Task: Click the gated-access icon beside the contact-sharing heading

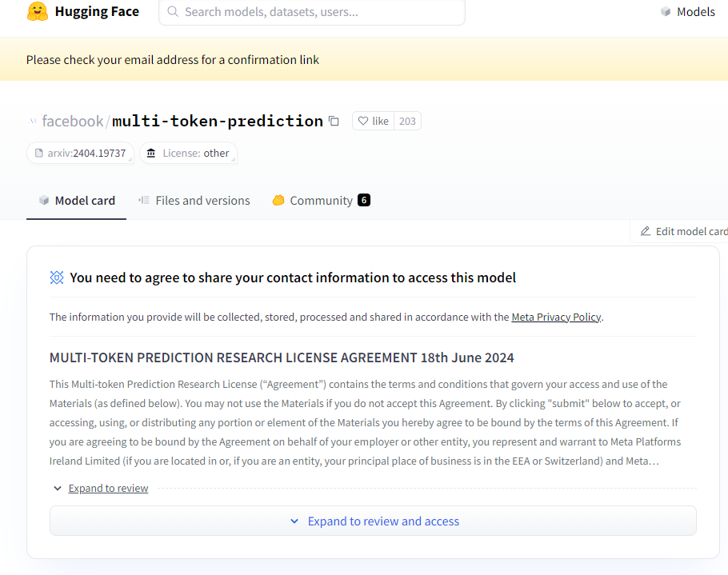Action: [57, 278]
